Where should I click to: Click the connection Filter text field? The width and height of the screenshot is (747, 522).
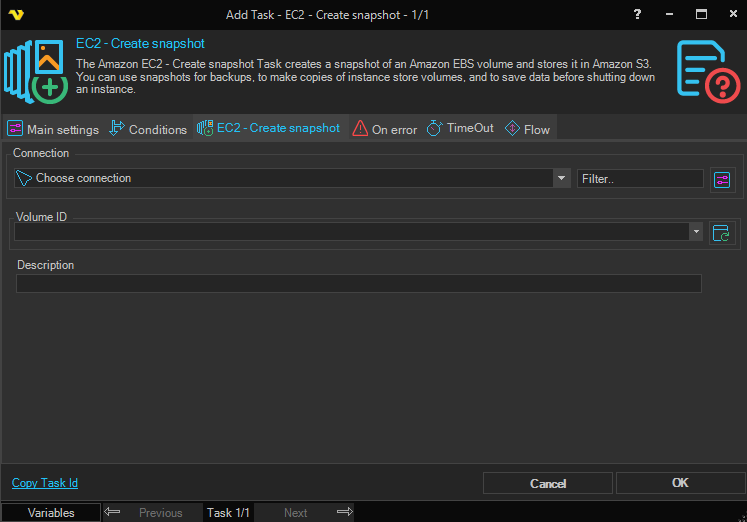[x=640, y=179]
